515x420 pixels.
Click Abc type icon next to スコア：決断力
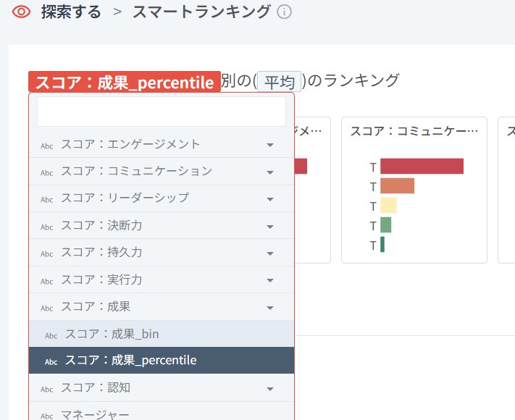[x=46, y=227]
